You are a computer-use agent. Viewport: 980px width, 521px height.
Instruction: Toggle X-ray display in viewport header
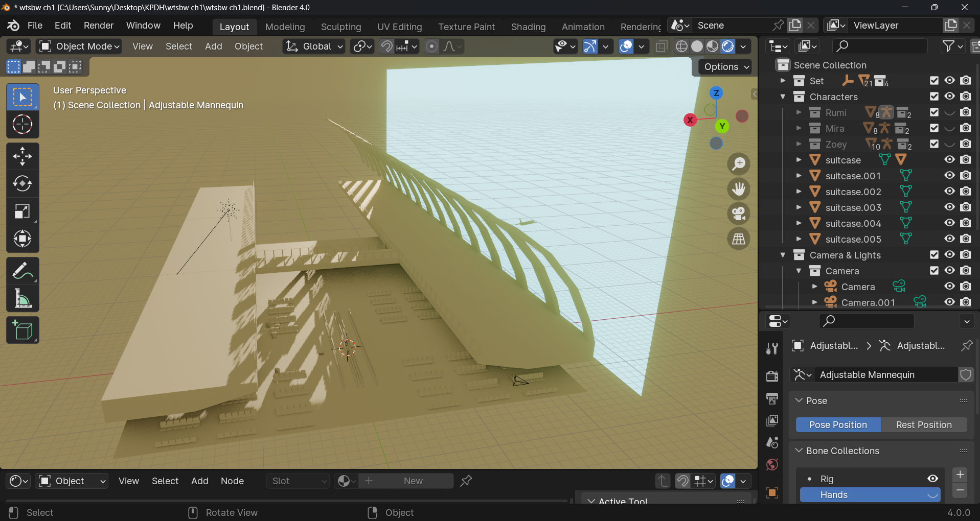point(661,46)
